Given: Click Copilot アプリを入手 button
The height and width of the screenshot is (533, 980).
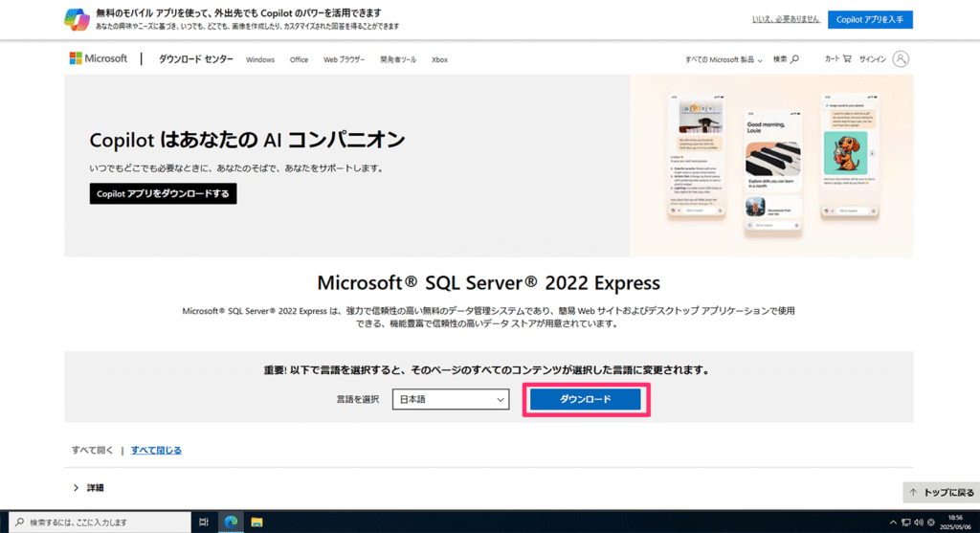Looking at the screenshot, I should [870, 19].
